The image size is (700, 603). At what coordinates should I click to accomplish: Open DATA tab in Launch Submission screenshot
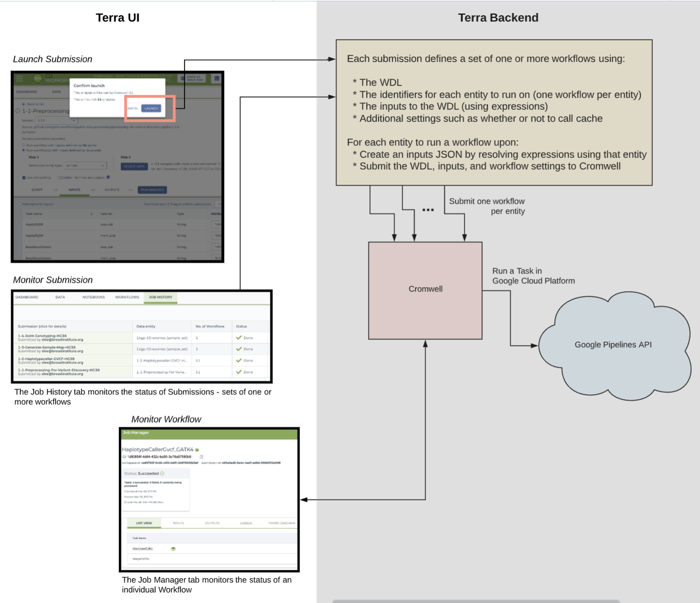[x=56, y=92]
